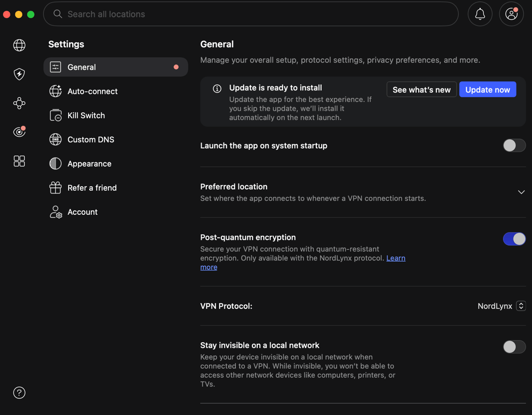The height and width of the screenshot is (415, 532).
Task: Click 'Update is ready to install' title
Action: pos(275,87)
